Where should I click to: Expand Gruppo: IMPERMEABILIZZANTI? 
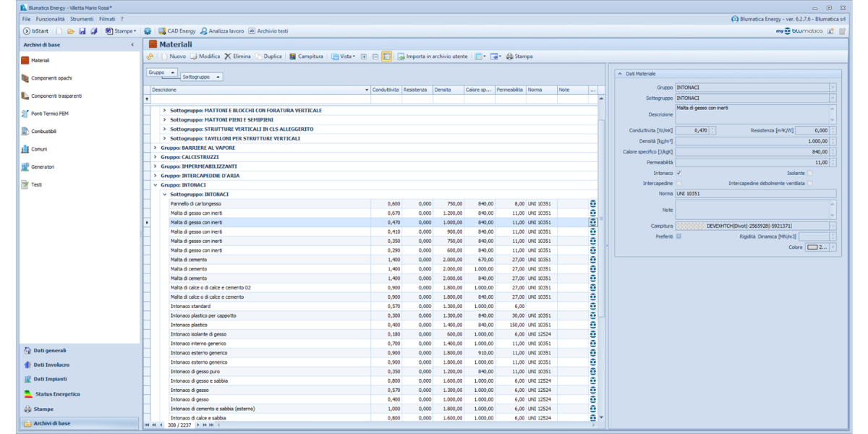click(x=156, y=166)
